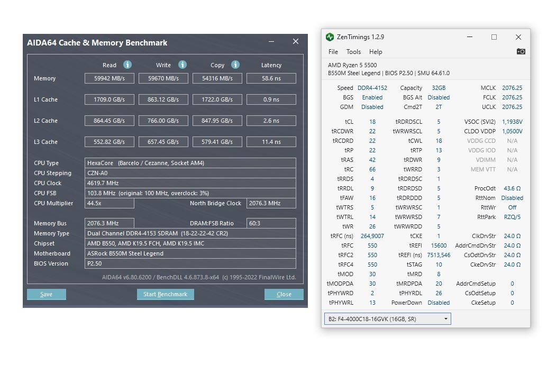Click L1 Cache Write value 863.12 GB/s
The image size is (547, 392).
(x=163, y=99)
